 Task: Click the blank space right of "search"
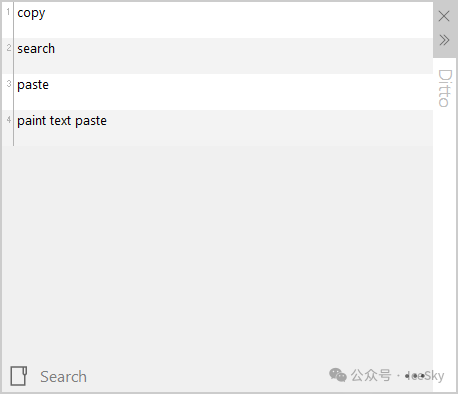pyautogui.click(x=243, y=56)
